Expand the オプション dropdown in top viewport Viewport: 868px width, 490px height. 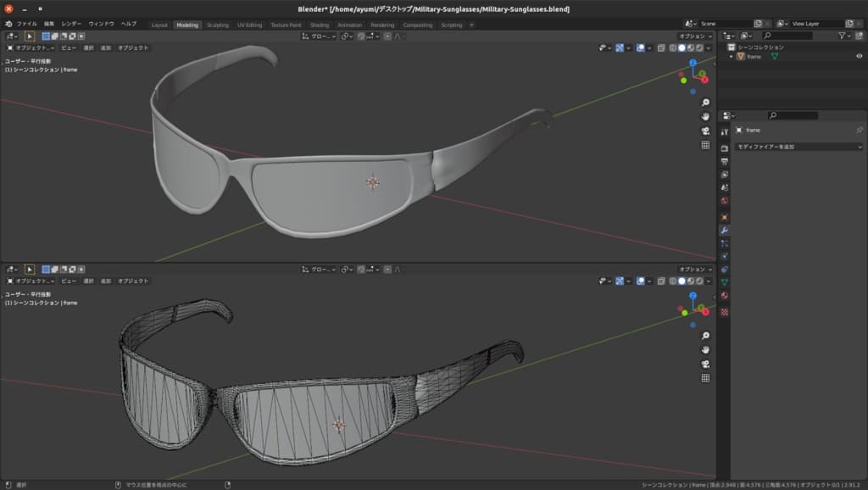pyautogui.click(x=695, y=36)
